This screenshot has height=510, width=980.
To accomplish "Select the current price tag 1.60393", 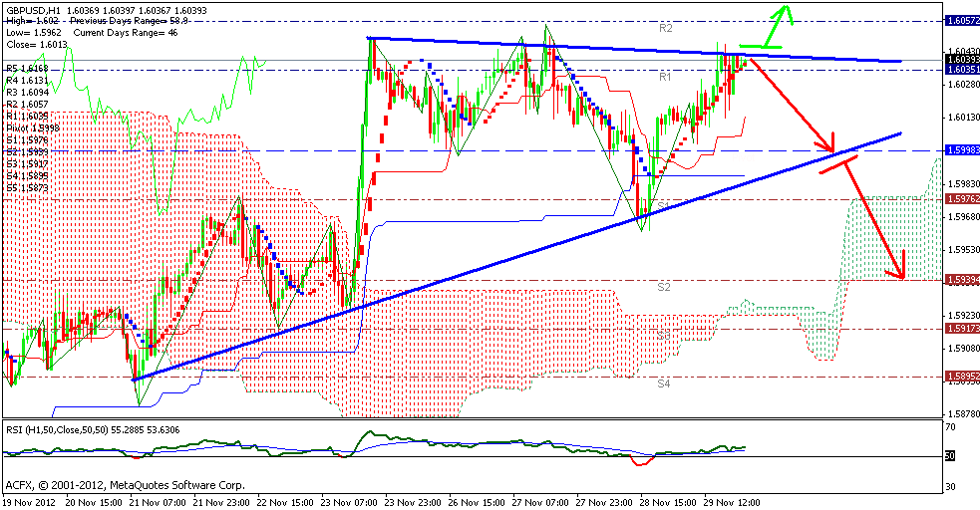I will point(960,60).
